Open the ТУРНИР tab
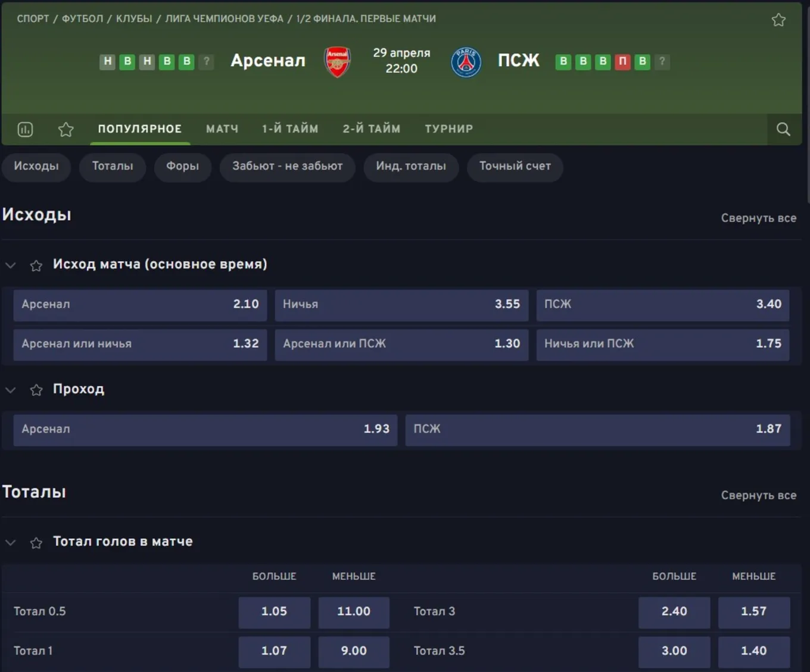Viewport: 810px width, 672px height. tap(449, 129)
